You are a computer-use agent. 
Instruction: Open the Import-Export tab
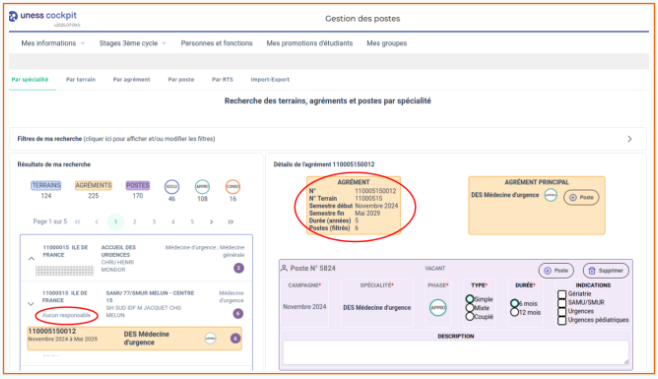point(270,79)
